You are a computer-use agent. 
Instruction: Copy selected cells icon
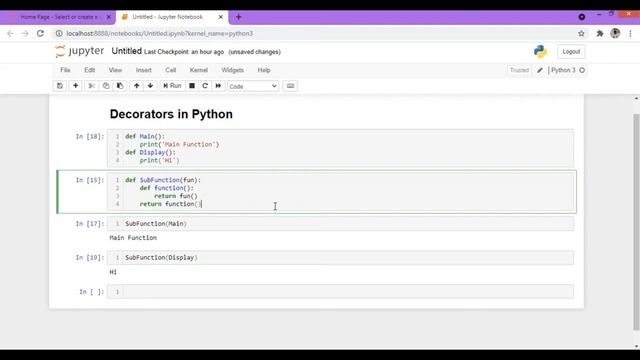[106, 86]
